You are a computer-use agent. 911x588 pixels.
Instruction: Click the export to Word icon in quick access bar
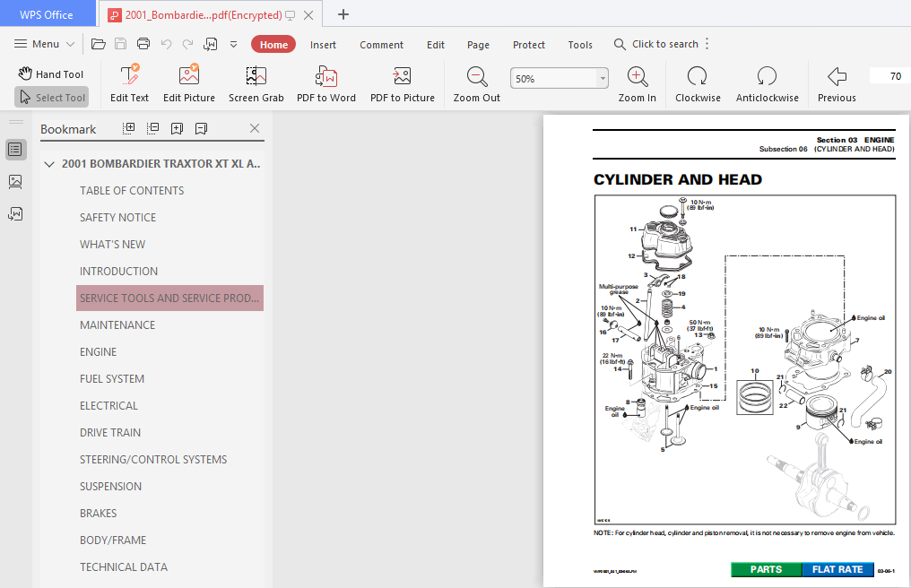[211, 44]
